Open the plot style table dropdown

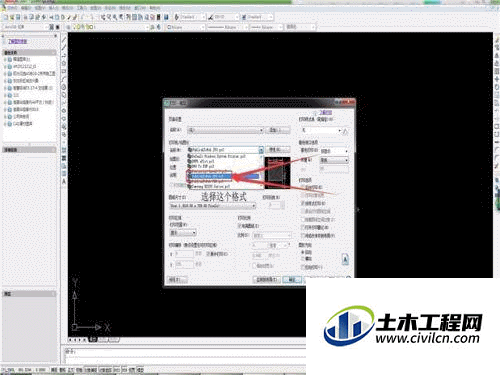tap(321, 131)
